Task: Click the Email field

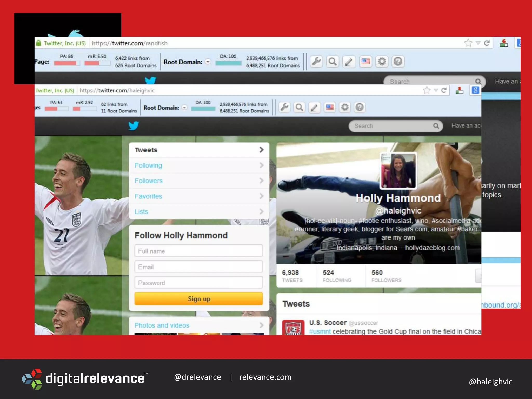Action: [x=199, y=267]
